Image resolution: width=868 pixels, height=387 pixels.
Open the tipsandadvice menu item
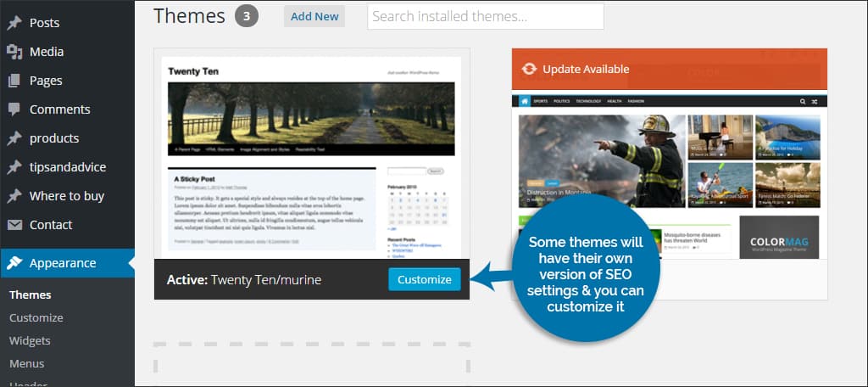67,167
